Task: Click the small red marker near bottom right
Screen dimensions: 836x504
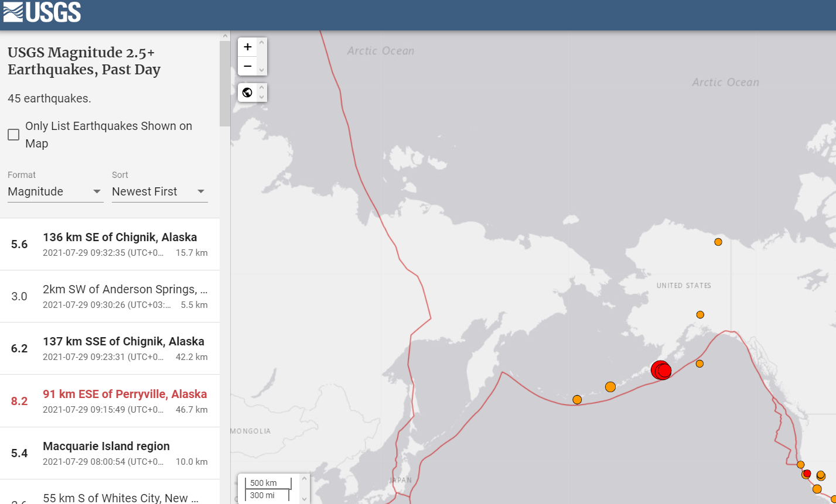Action: click(807, 474)
